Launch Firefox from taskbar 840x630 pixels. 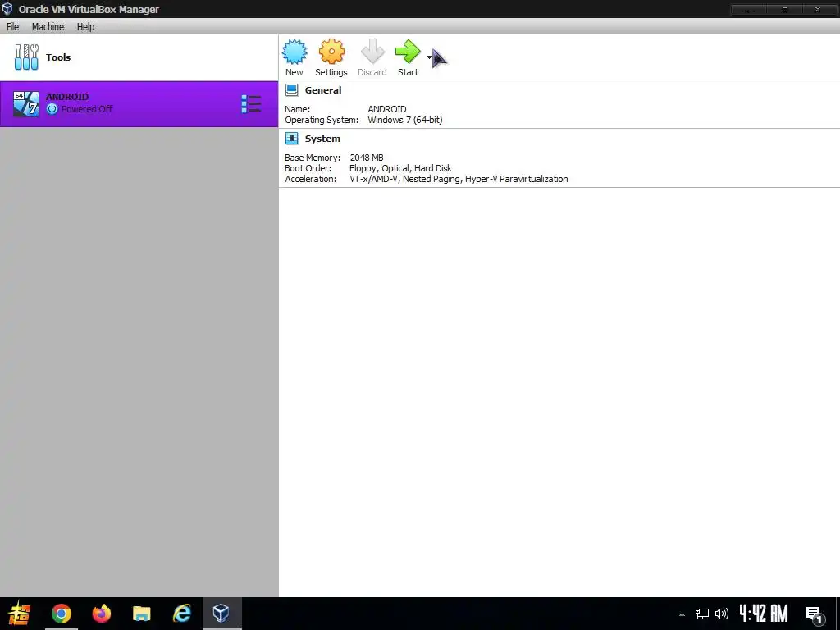101,614
